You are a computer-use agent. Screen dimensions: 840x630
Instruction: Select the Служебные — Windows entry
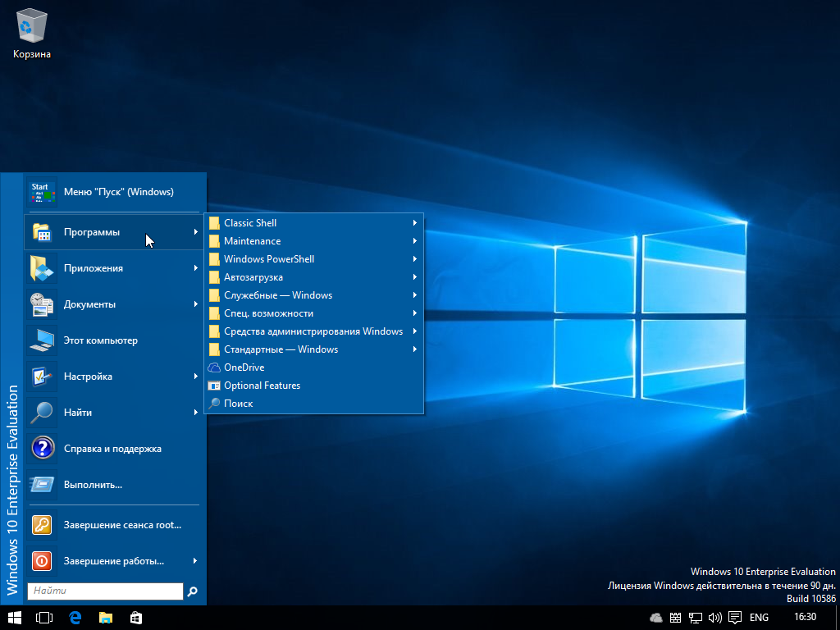coord(314,295)
